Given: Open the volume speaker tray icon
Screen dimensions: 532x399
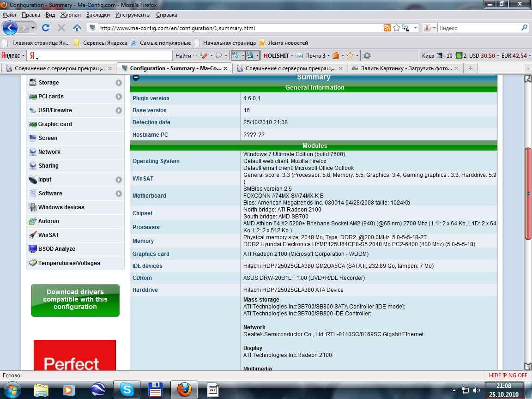Looking at the screenshot, I should pyautogui.click(x=477, y=390).
